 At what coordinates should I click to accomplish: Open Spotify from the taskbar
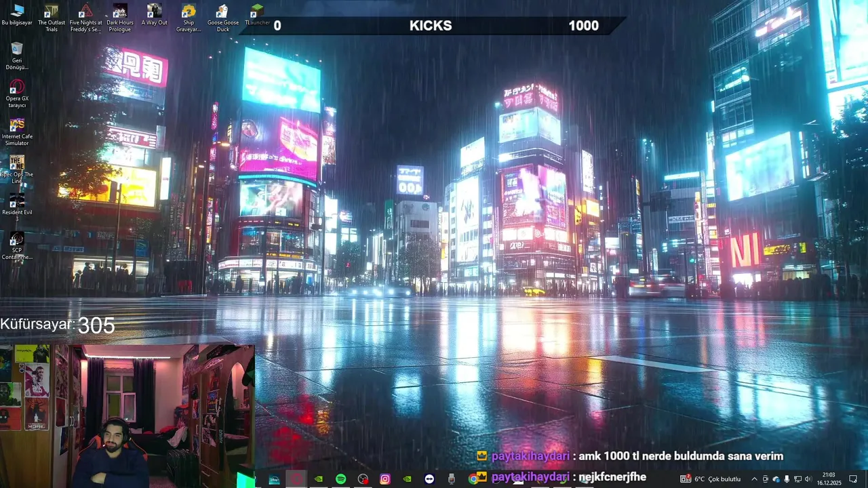[x=340, y=479]
